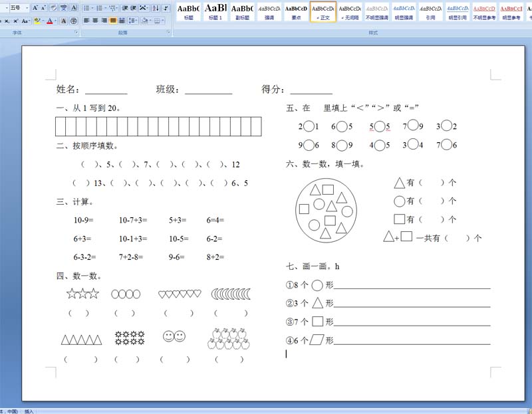Click heading 一、从 1 写到 20。
532x414 pixels.
tap(88, 108)
